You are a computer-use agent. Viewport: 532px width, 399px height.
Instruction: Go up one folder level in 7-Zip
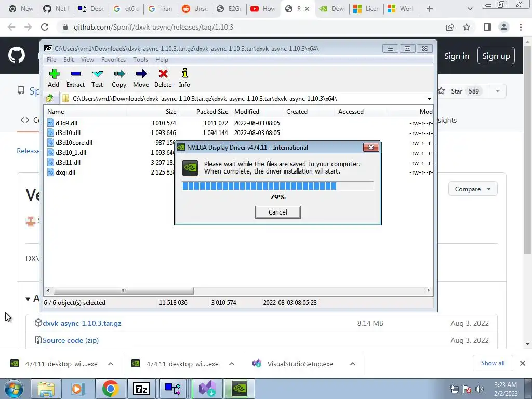pyautogui.click(x=50, y=98)
